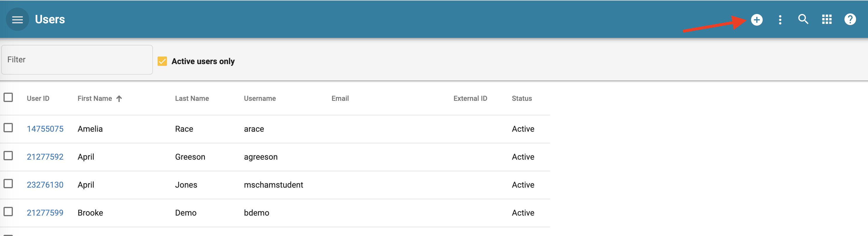Click the Active users only label
The image size is (868, 236).
pos(203,61)
